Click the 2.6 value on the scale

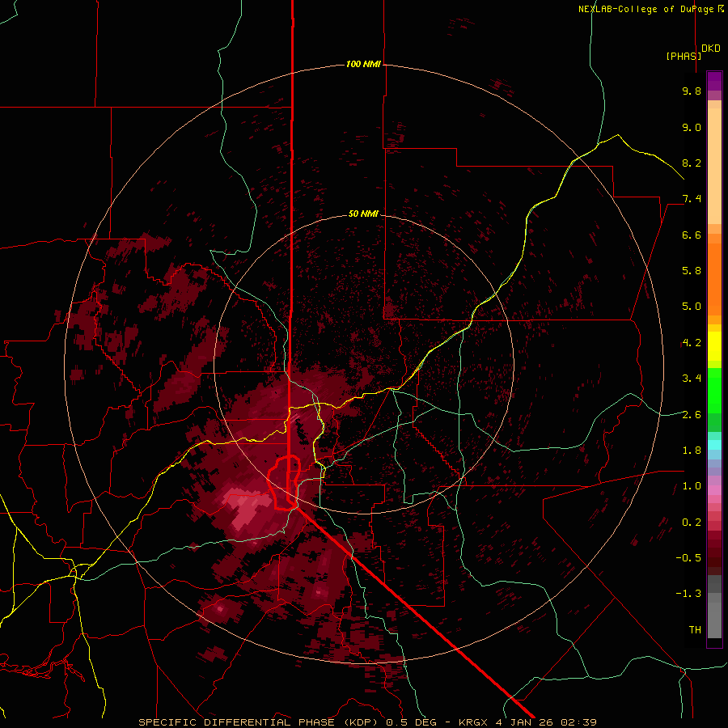(692, 415)
